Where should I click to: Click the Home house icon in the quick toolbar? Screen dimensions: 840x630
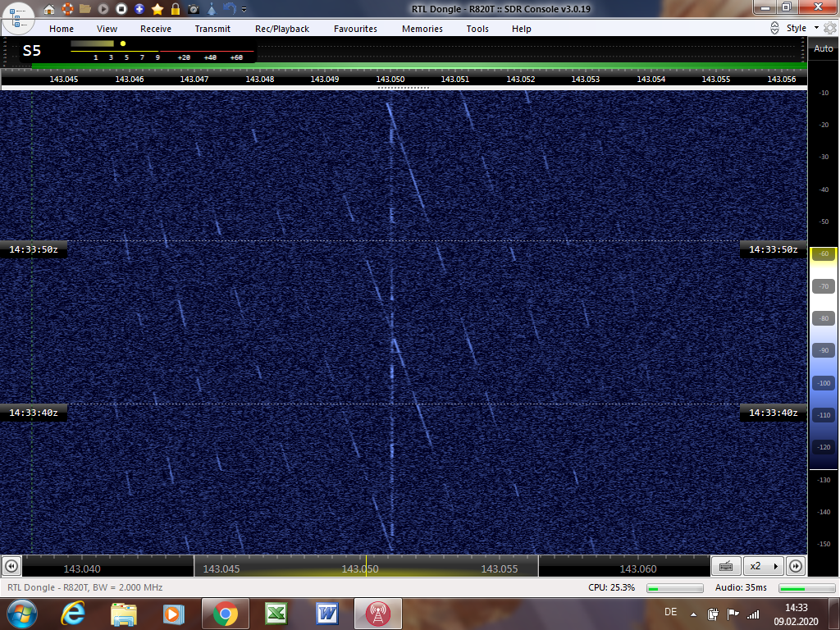pos(49,9)
